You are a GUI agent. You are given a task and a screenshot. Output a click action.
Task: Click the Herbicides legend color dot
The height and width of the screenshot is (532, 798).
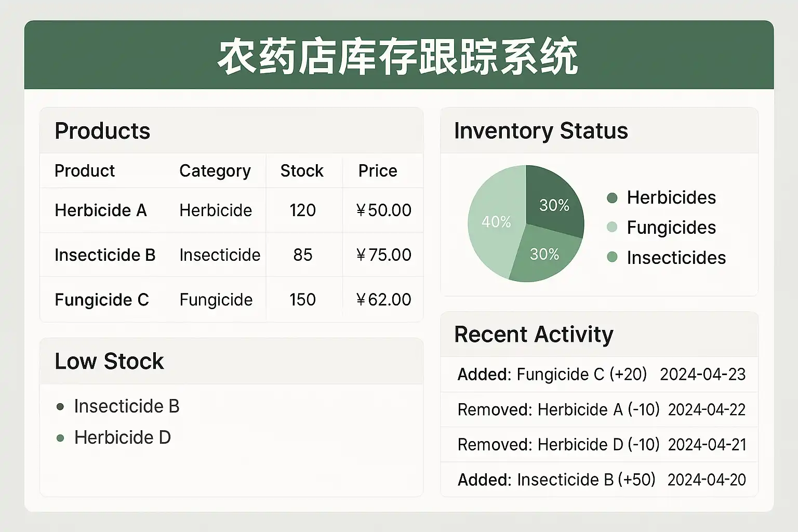coord(612,198)
